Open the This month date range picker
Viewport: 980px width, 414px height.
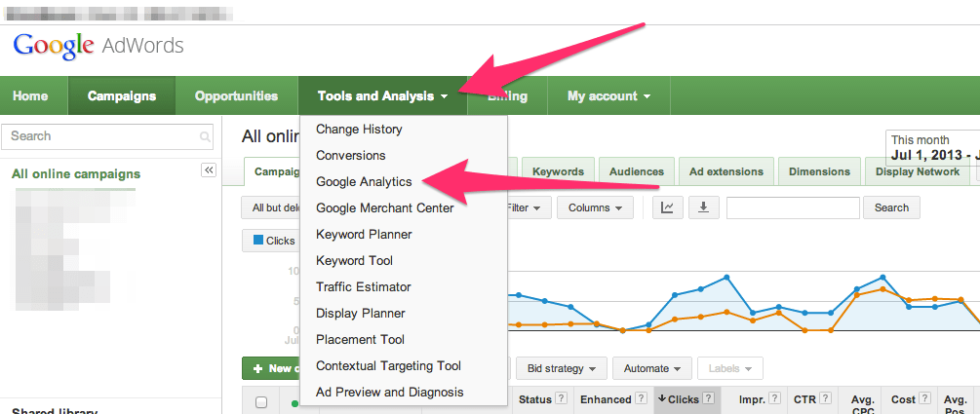[932, 148]
